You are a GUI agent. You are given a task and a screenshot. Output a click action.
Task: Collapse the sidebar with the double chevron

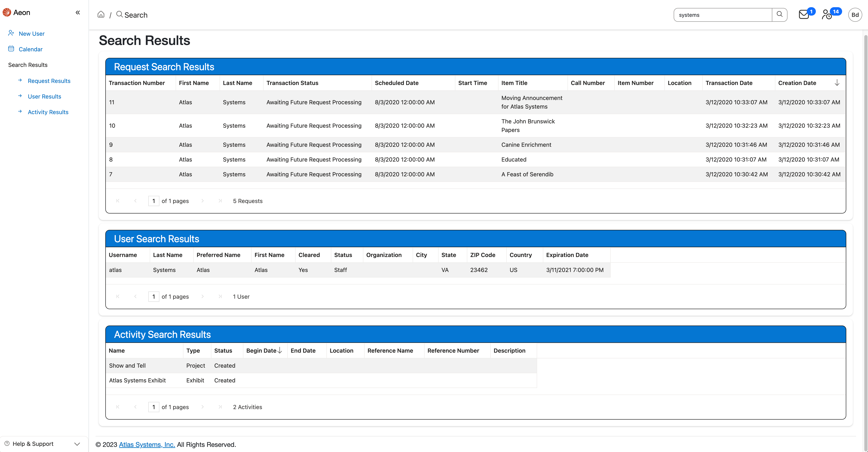pyautogui.click(x=77, y=13)
